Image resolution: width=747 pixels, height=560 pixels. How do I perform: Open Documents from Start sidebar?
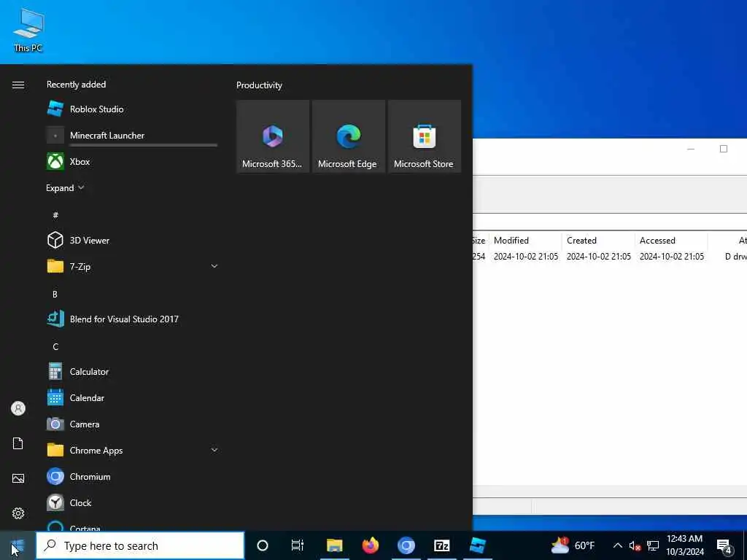pyautogui.click(x=18, y=443)
